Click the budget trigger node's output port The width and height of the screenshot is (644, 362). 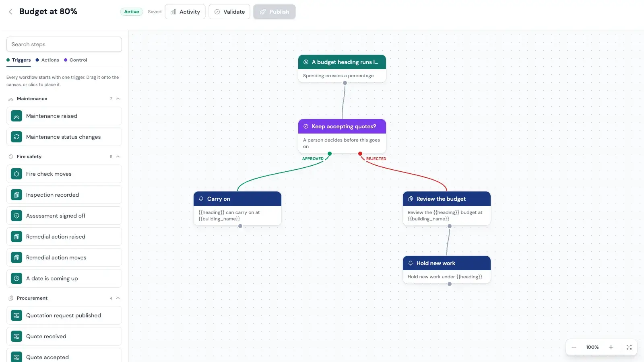(x=345, y=83)
